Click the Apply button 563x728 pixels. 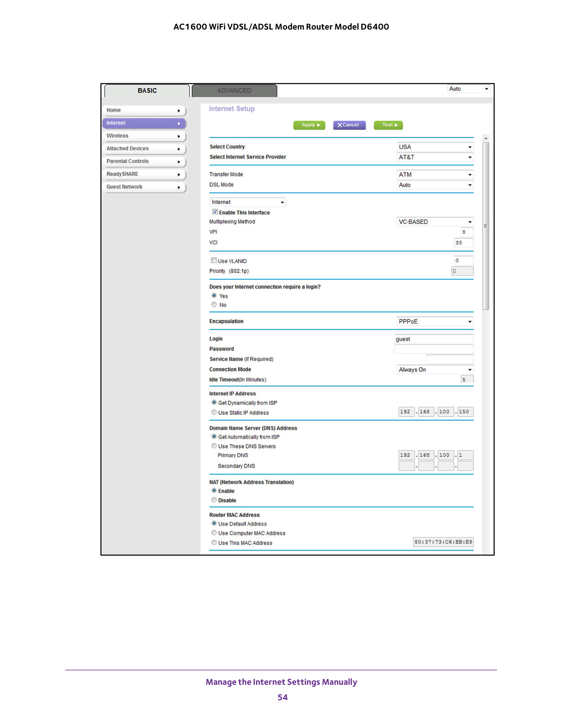pos(309,125)
